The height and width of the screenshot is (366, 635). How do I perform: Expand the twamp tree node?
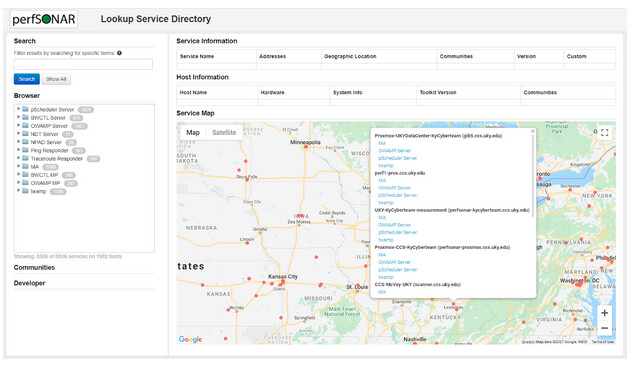pos(18,191)
